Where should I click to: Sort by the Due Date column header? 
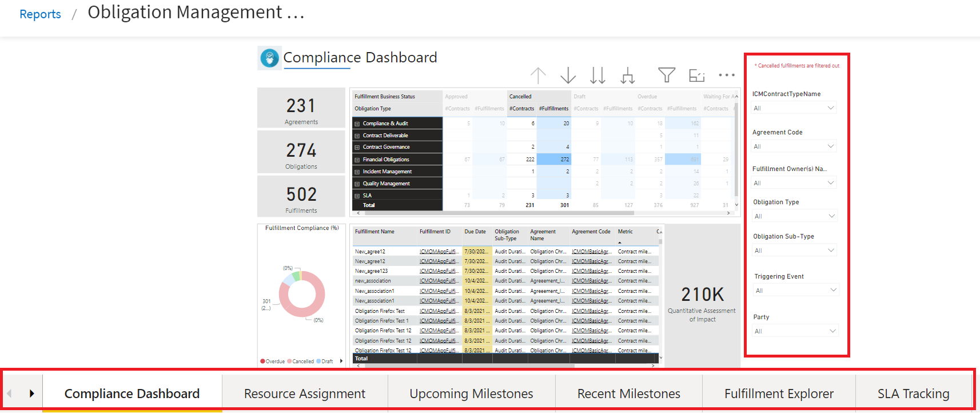point(475,232)
